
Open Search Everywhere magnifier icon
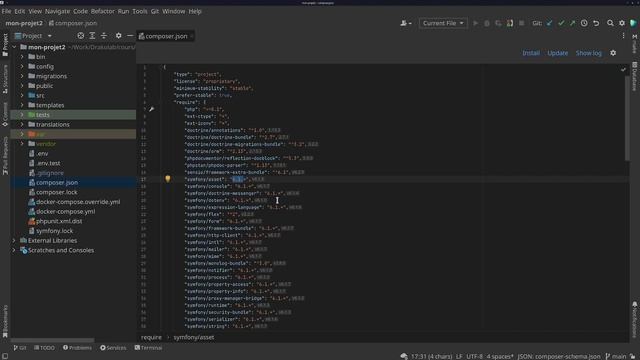click(x=610, y=23)
